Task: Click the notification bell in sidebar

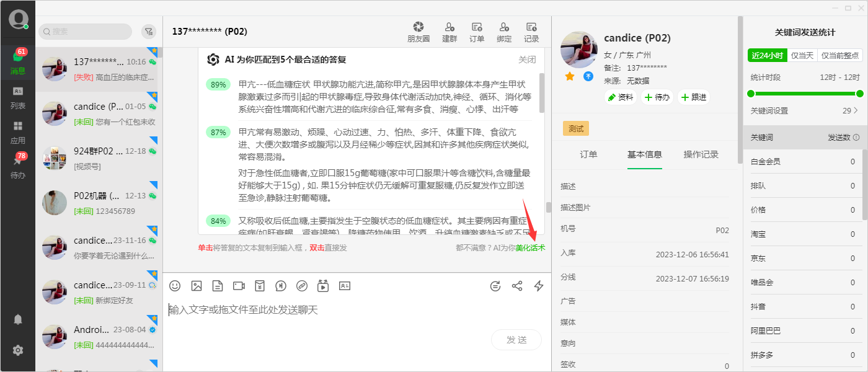Action: (x=18, y=319)
